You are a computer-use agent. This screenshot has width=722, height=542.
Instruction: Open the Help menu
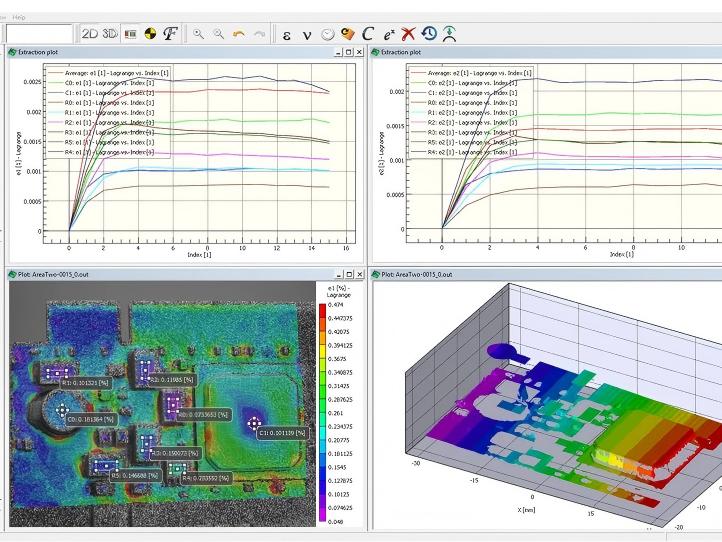20,17
